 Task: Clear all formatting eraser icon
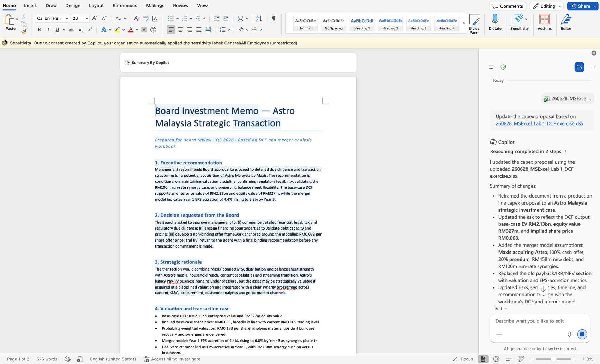pos(137,18)
